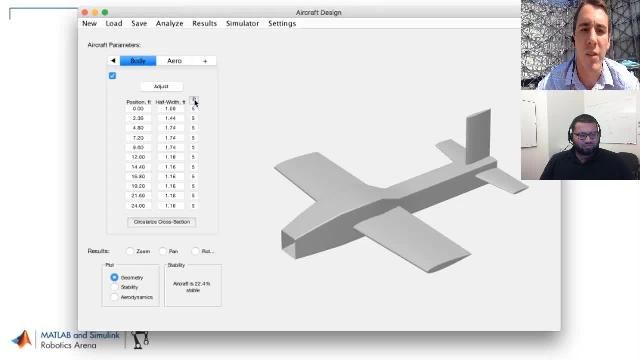Click the Position field showing 7.20

point(138,138)
